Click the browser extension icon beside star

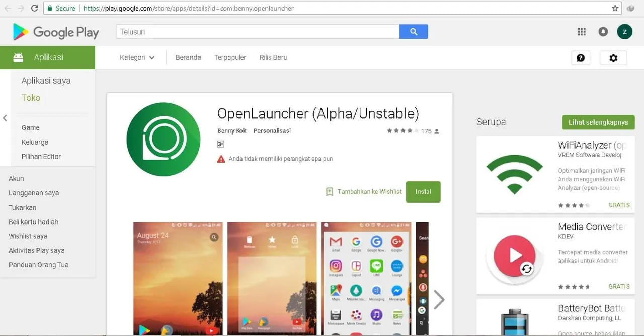(631, 8)
